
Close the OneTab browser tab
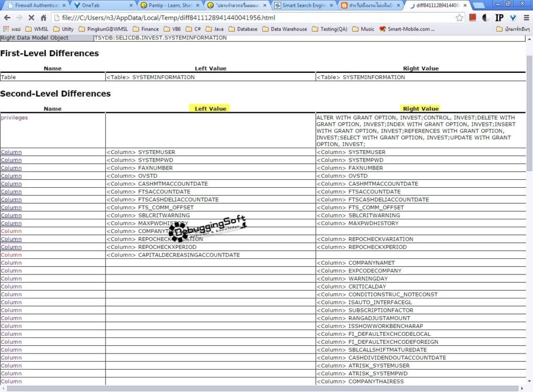pos(131,5)
